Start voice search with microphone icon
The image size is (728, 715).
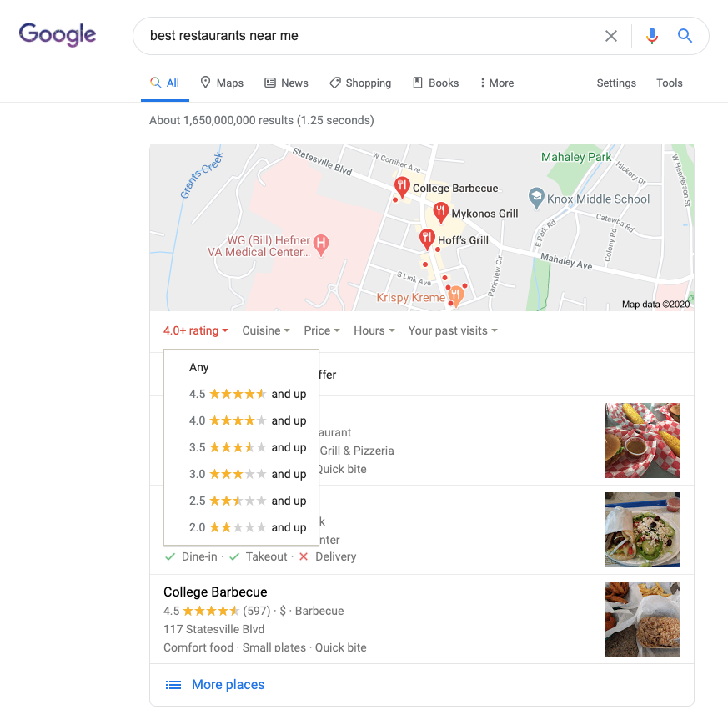click(652, 36)
